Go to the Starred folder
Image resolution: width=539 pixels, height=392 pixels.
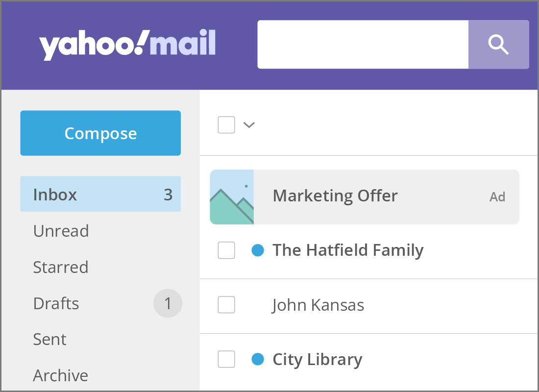click(x=61, y=267)
